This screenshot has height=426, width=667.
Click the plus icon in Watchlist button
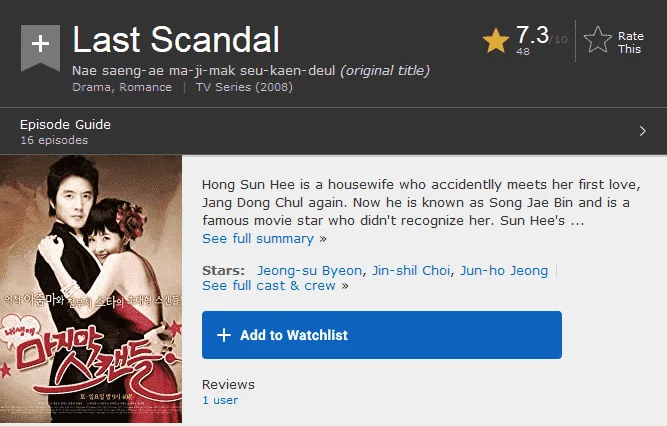click(224, 335)
